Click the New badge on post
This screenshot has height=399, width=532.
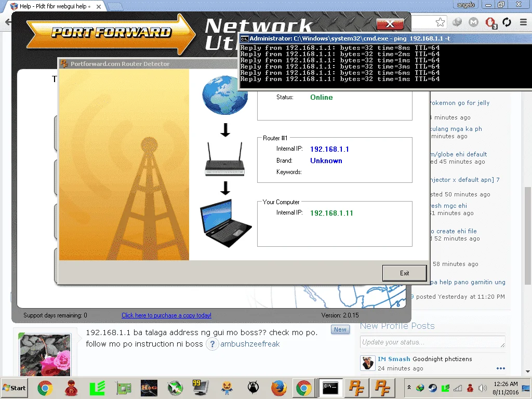point(340,329)
